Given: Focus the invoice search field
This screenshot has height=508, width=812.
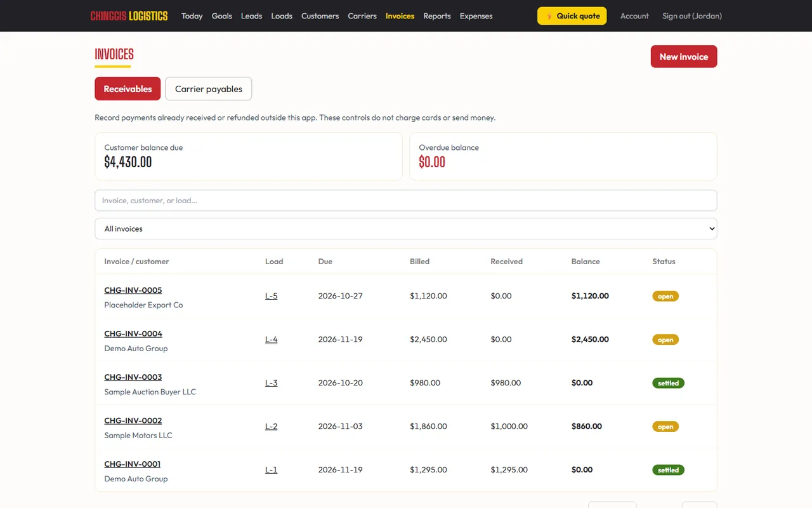Looking at the screenshot, I should [406, 201].
